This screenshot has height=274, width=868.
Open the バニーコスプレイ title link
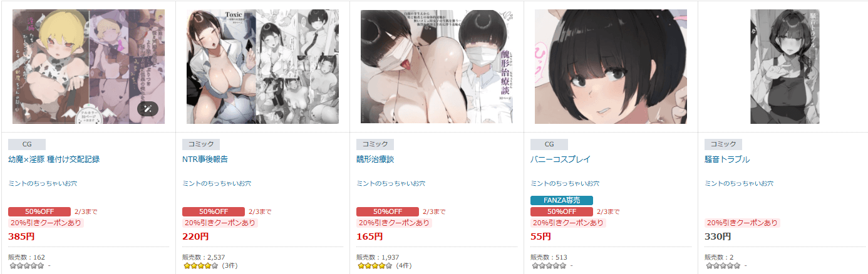[561, 160]
